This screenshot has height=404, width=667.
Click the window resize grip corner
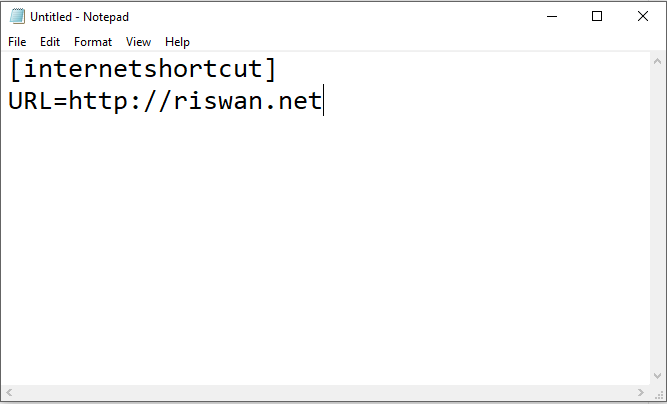coord(657,391)
